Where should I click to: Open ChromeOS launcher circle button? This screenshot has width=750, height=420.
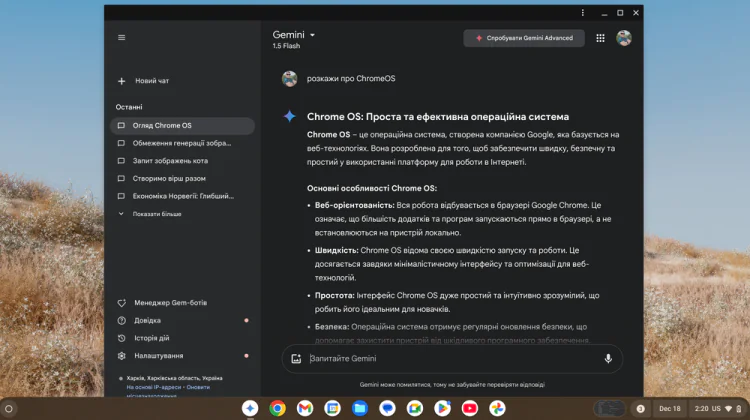[x=9, y=409]
